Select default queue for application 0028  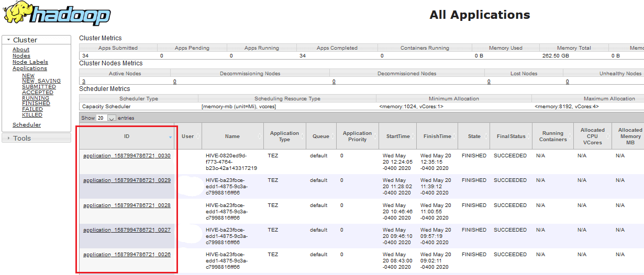pos(318,205)
